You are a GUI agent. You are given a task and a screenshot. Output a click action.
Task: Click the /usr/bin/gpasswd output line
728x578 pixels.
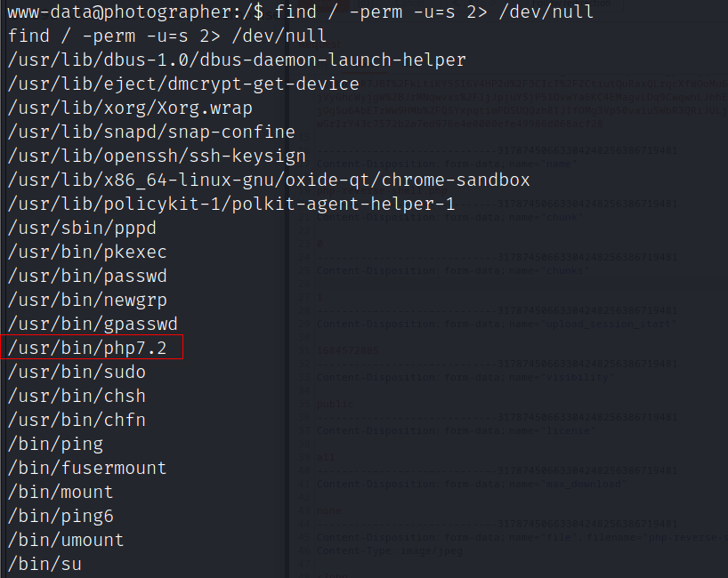93,324
